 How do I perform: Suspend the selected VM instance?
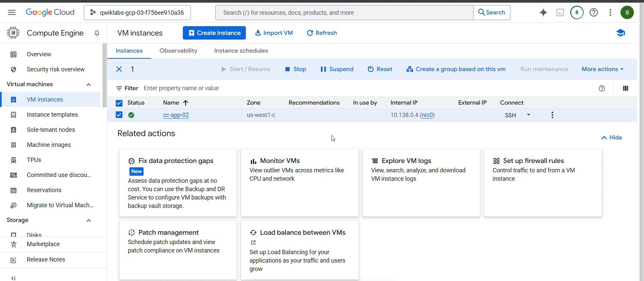337,69
